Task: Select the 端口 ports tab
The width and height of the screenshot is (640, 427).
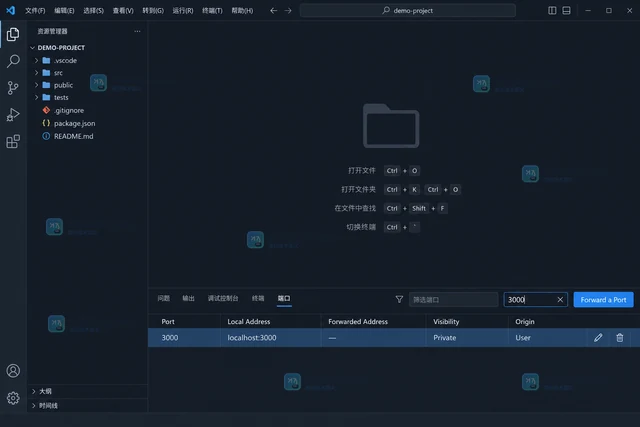Action: 284,298
